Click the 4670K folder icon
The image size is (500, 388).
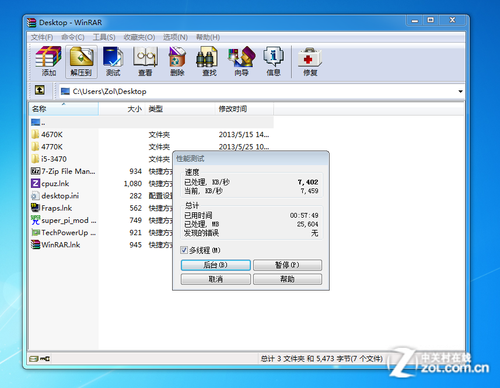tap(35, 134)
